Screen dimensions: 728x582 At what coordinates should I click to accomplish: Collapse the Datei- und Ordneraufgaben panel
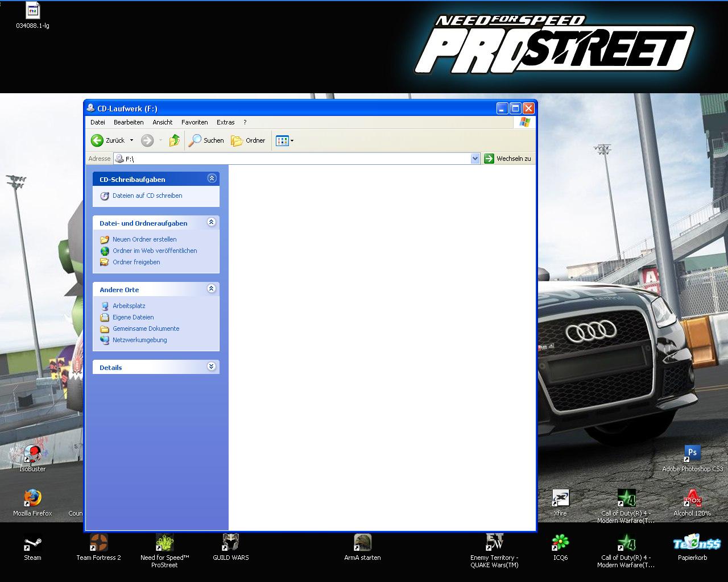(x=212, y=222)
